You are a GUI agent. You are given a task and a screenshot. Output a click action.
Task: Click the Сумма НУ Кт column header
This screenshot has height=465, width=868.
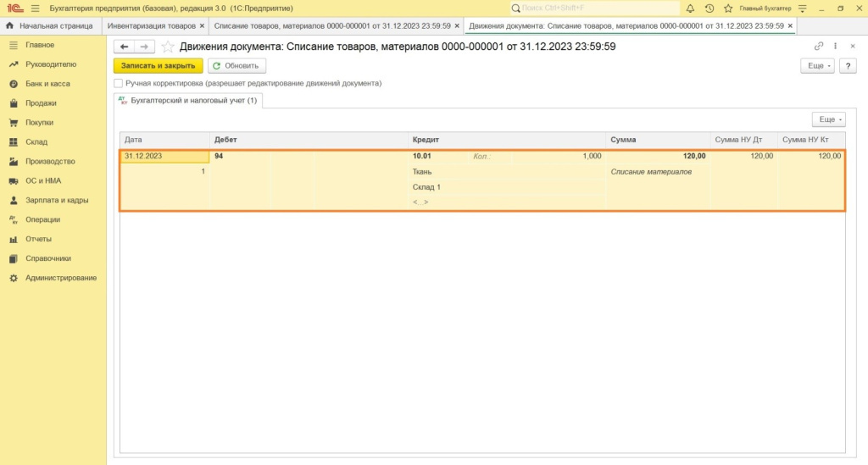[x=811, y=140]
